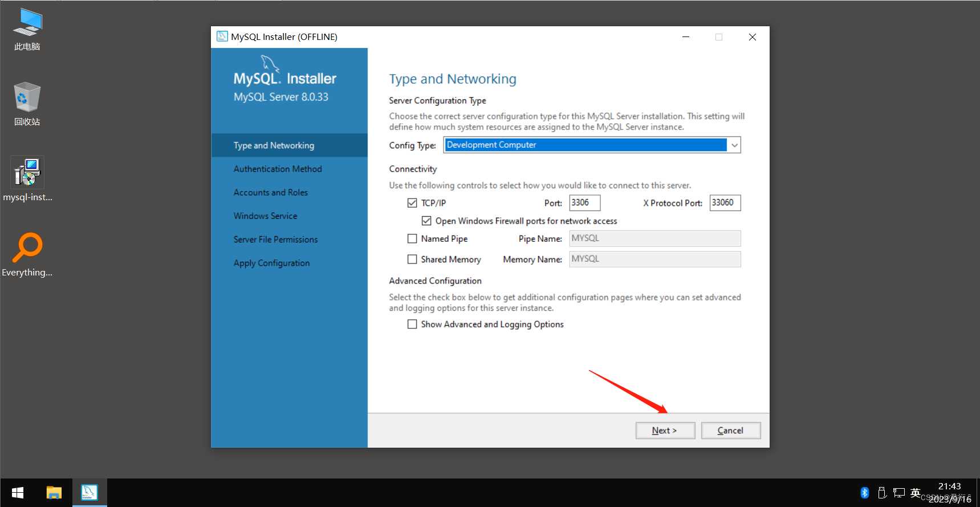Toggle Open Windows Firewall ports checkbox

426,221
